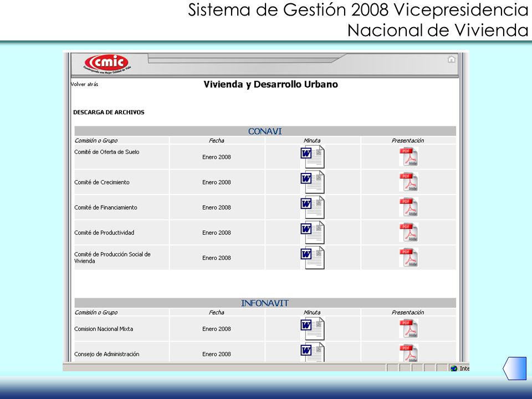Open Word minuta for Comité de Crecimiento
532x399 pixels.
313,182
